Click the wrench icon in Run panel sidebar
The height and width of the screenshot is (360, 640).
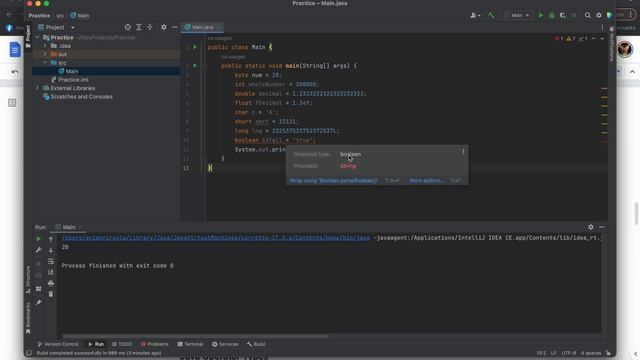pos(38,250)
